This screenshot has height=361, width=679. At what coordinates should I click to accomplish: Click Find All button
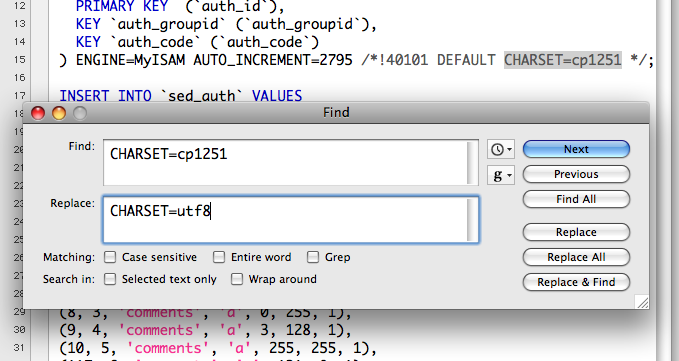coord(576,199)
